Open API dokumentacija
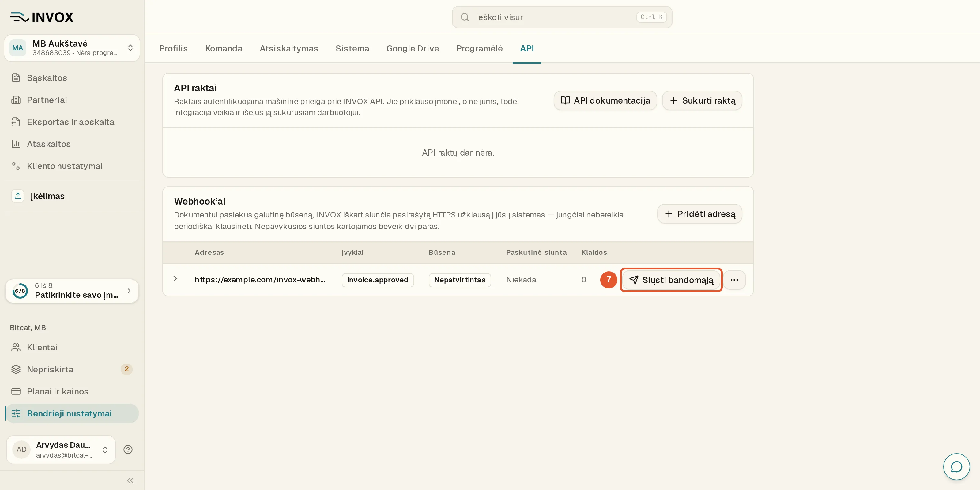The height and width of the screenshot is (490, 980). click(605, 100)
